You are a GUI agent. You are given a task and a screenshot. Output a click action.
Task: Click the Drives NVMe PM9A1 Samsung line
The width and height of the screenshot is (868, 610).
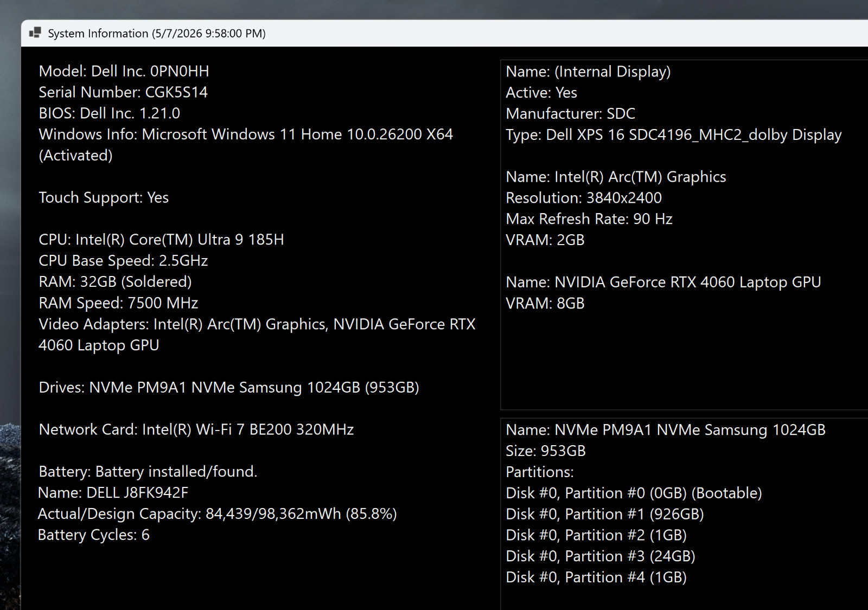pos(229,388)
